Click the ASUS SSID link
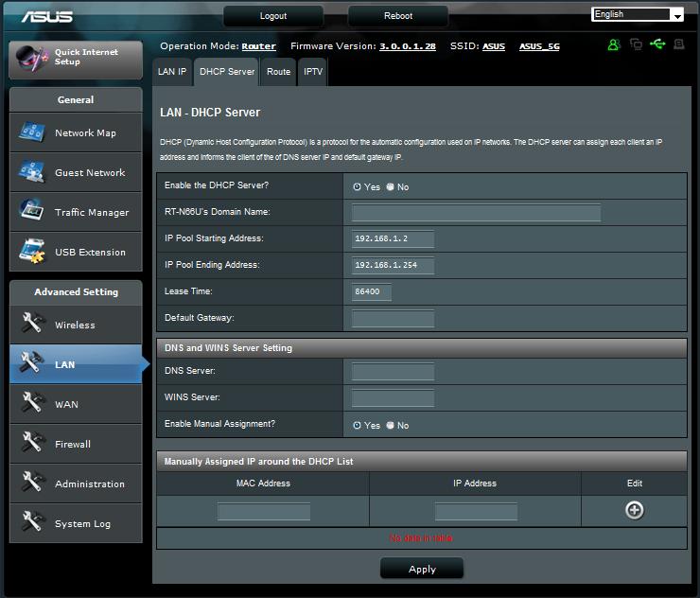Screen dimensions: 700x598 tap(494, 46)
